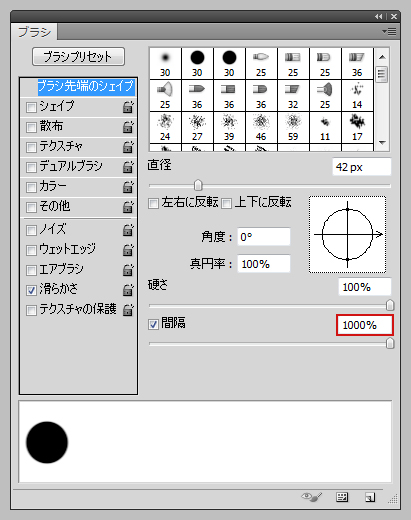Create new brush via bottom-right page icon
Image resolution: width=411 pixels, height=520 pixels.
point(370,497)
